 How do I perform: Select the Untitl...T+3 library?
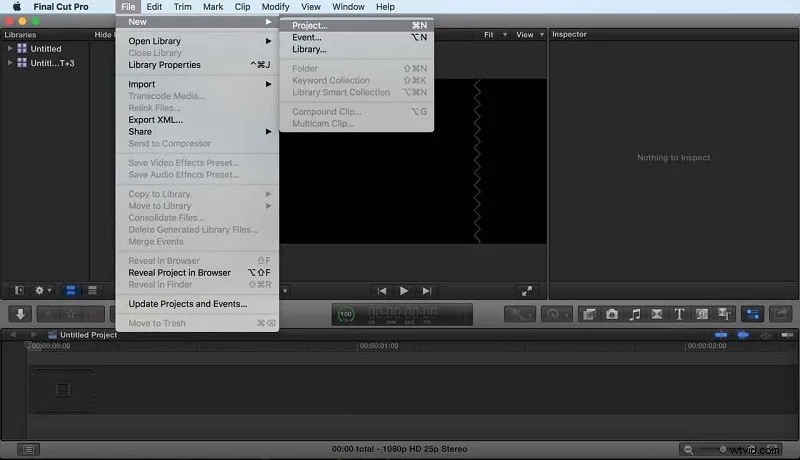[x=52, y=63]
